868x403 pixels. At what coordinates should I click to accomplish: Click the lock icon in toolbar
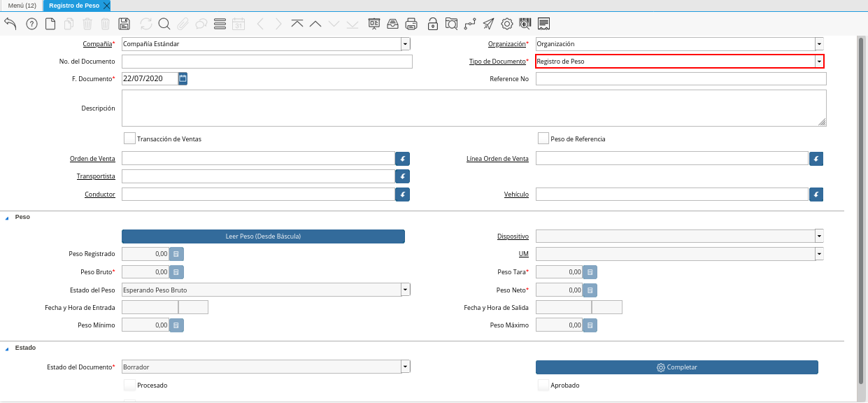click(433, 24)
